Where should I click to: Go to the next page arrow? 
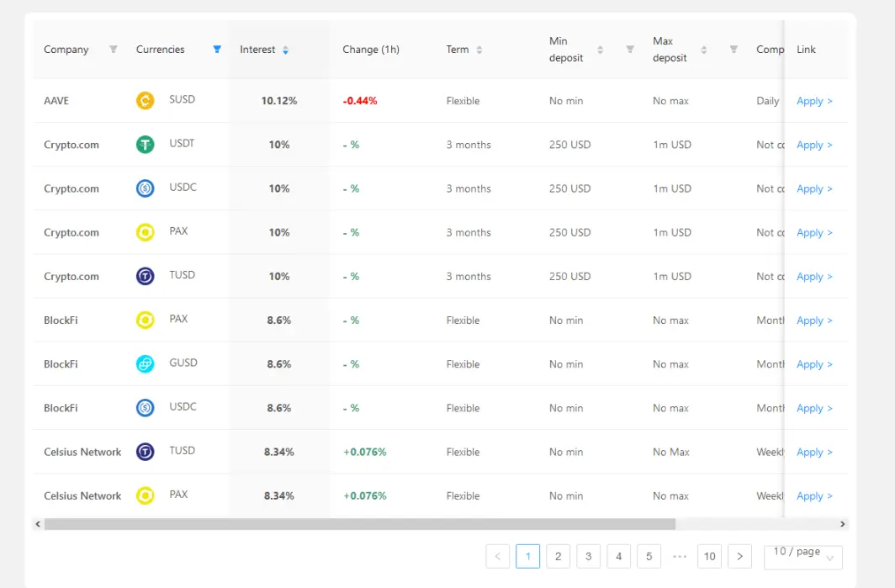(x=739, y=557)
